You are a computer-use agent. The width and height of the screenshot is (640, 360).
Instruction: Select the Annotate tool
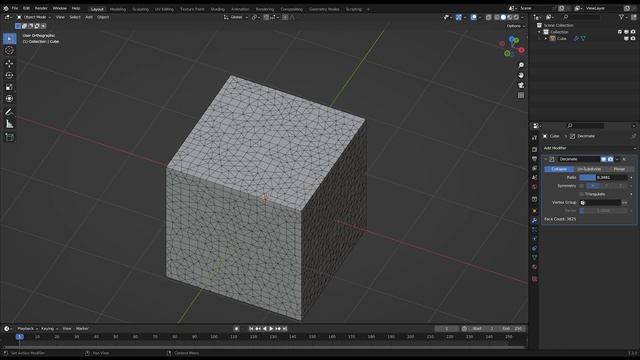[9, 112]
